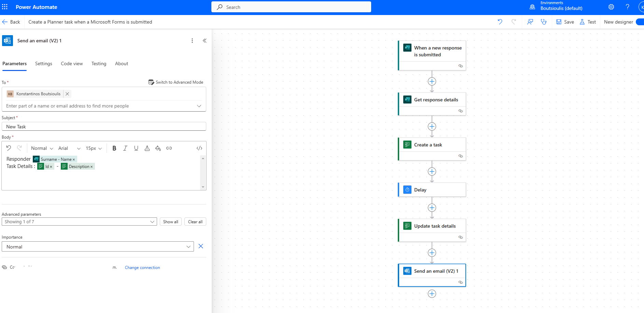
Task: Select the Delay action card
Action: (x=432, y=190)
